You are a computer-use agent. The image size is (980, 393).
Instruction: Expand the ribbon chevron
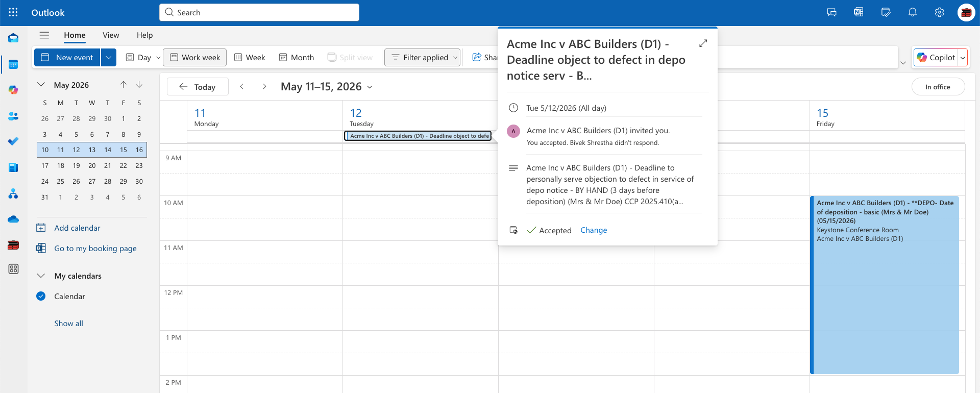point(903,63)
